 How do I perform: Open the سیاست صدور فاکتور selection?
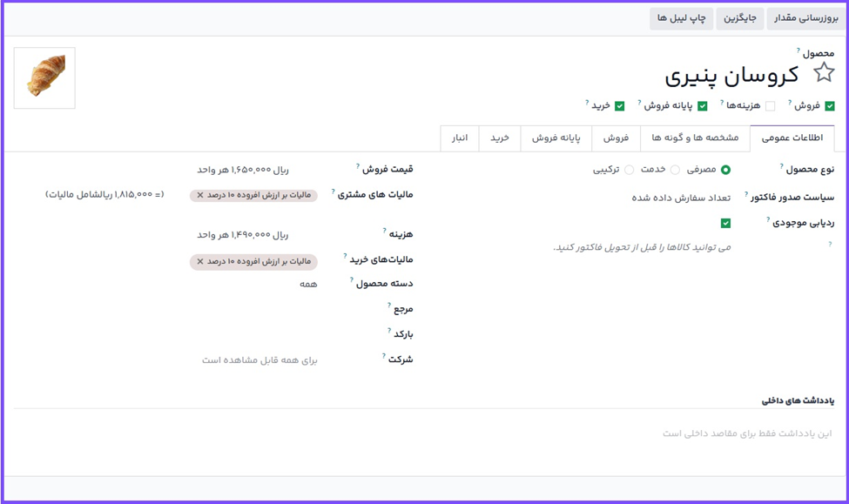(681, 198)
